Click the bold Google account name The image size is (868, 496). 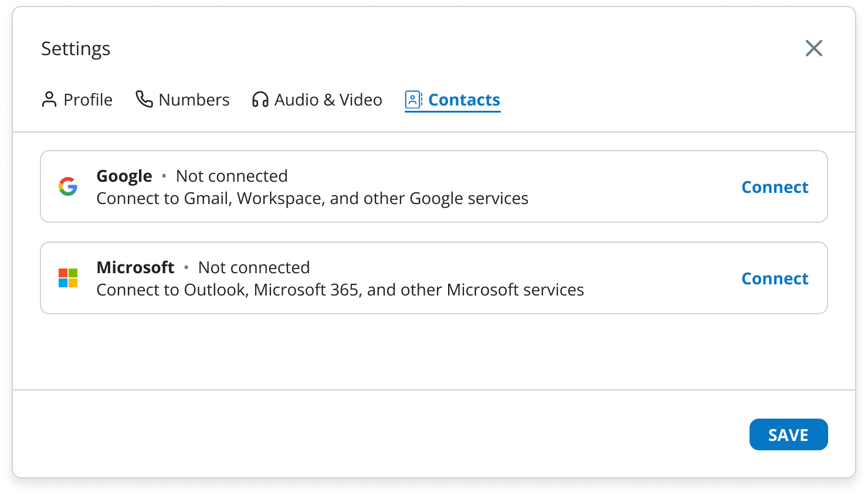click(124, 176)
